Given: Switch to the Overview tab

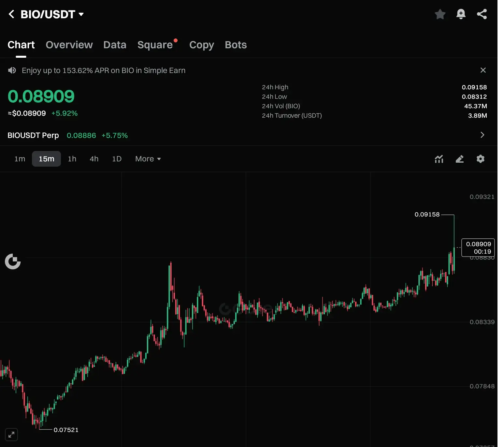Looking at the screenshot, I should [69, 45].
